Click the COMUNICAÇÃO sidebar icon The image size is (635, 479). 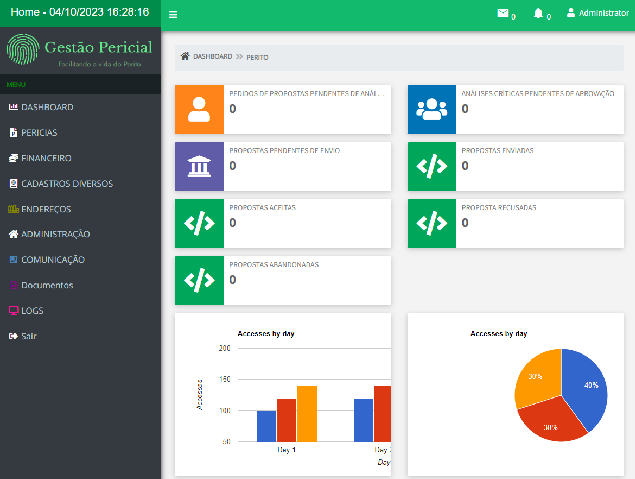[x=13, y=260]
